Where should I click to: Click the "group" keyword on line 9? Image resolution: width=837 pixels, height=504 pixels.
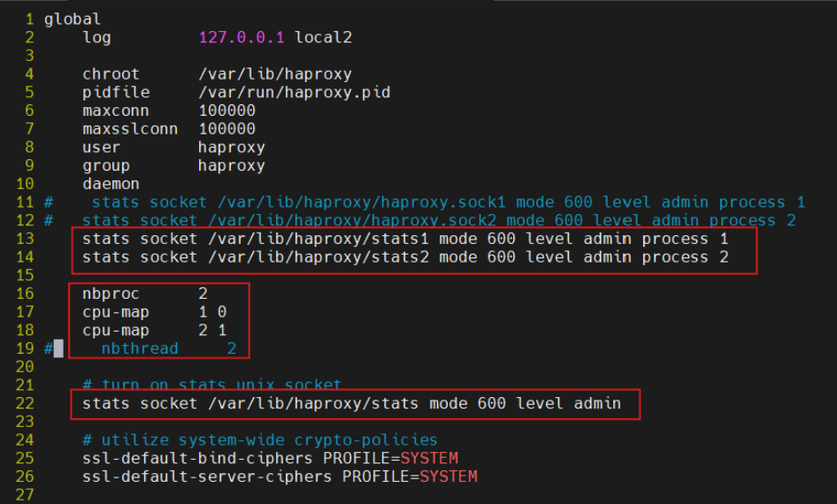(x=105, y=166)
